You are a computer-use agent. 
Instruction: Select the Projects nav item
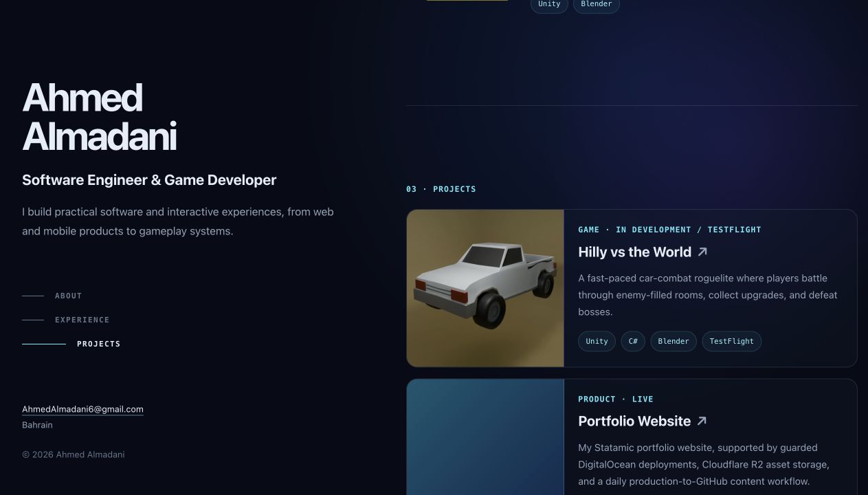[x=71, y=344]
